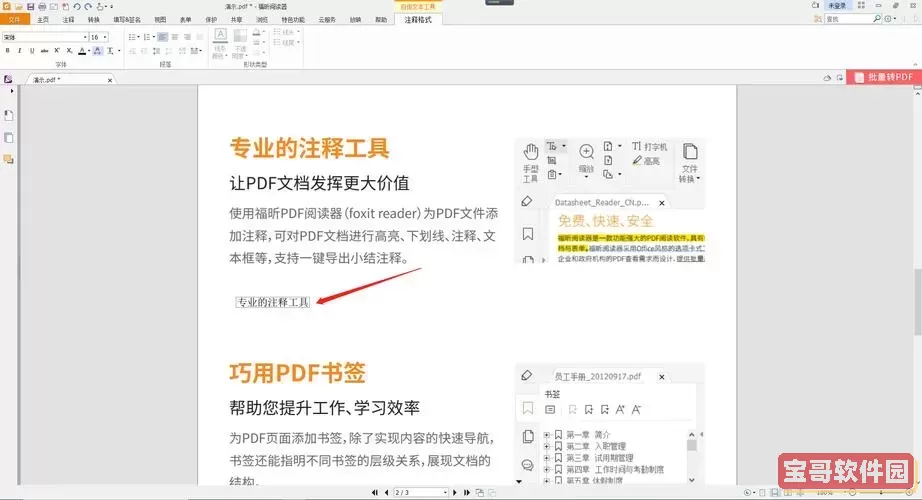Click the start page icon left of document tab
This screenshot has width=922, height=500.
8,79
